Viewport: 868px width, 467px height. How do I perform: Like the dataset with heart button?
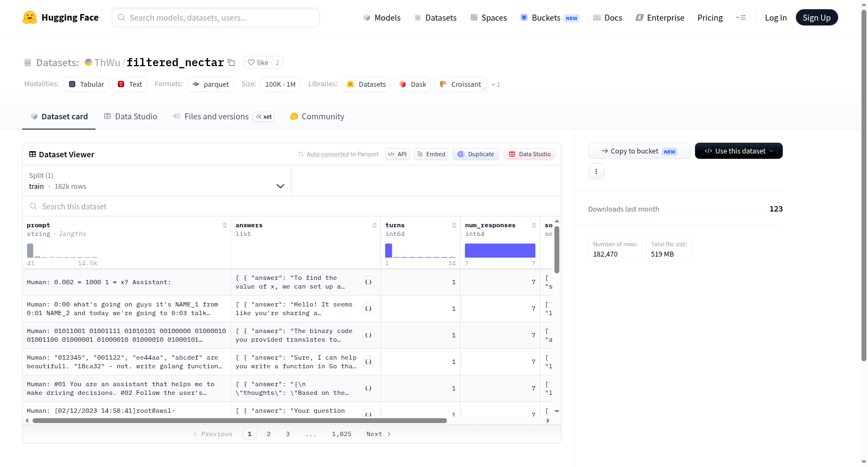tap(258, 62)
